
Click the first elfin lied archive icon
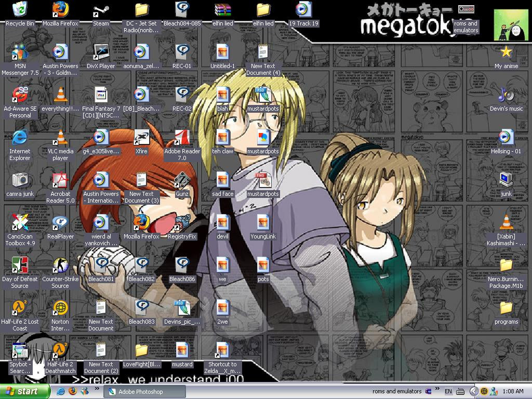222,9
